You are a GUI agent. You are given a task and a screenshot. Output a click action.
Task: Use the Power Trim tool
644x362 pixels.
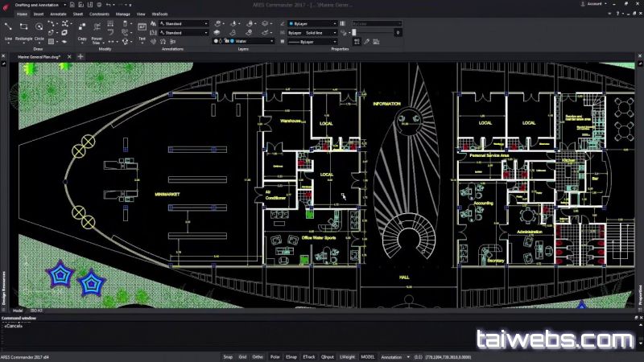[x=96, y=31]
